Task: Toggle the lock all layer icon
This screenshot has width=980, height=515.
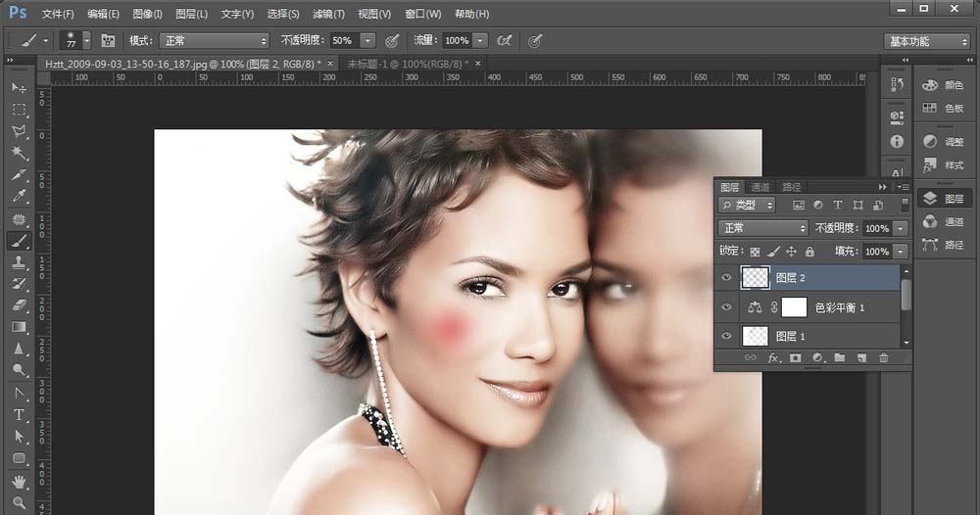Action: (x=809, y=252)
